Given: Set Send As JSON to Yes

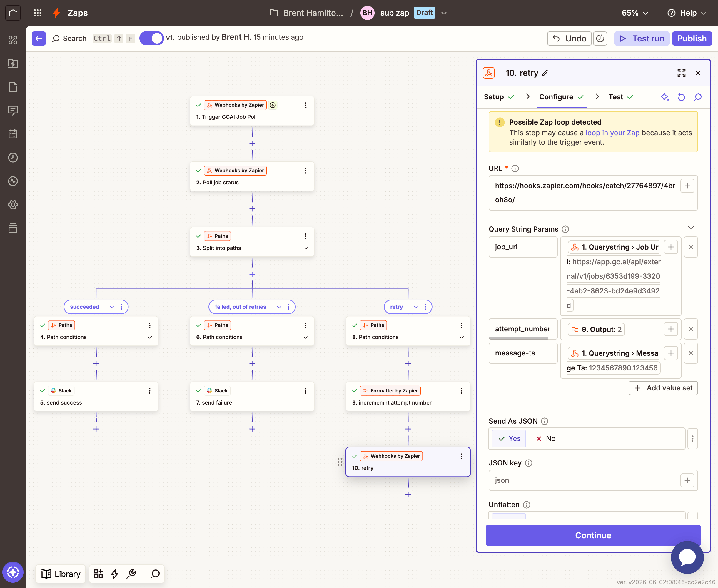Looking at the screenshot, I should click(x=509, y=439).
